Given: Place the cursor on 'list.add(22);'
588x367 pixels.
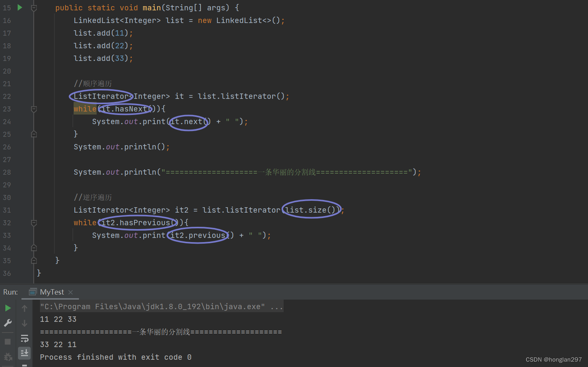Looking at the screenshot, I should click(x=103, y=46).
